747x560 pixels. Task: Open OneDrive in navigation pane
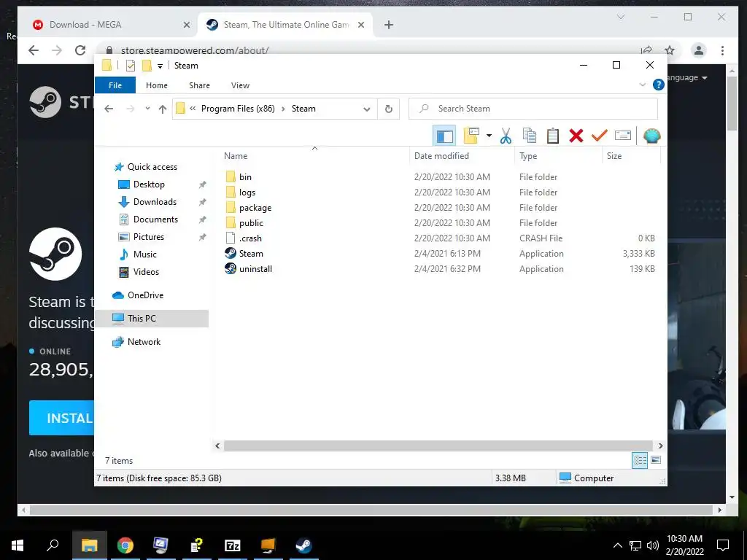pyautogui.click(x=145, y=295)
